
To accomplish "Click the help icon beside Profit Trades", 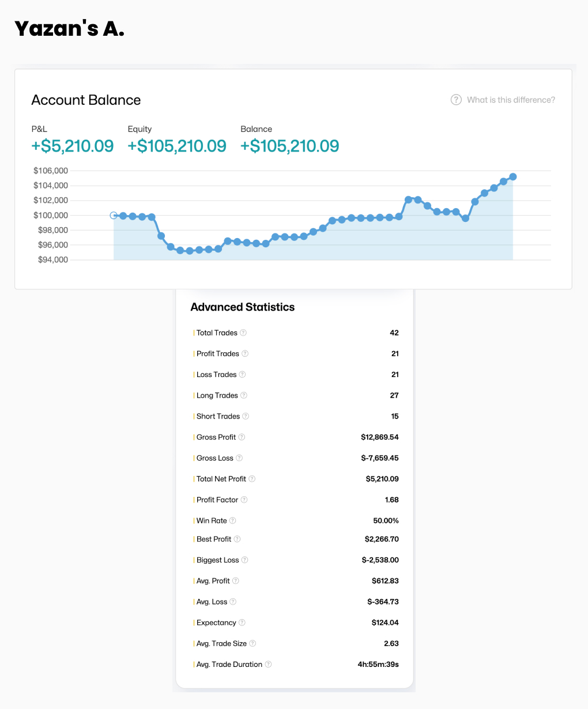I will (x=245, y=353).
